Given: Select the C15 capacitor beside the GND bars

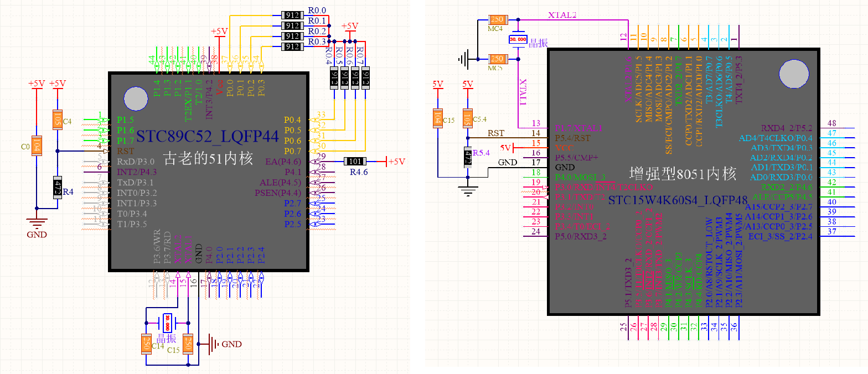Looking at the screenshot, I should pos(189,345).
